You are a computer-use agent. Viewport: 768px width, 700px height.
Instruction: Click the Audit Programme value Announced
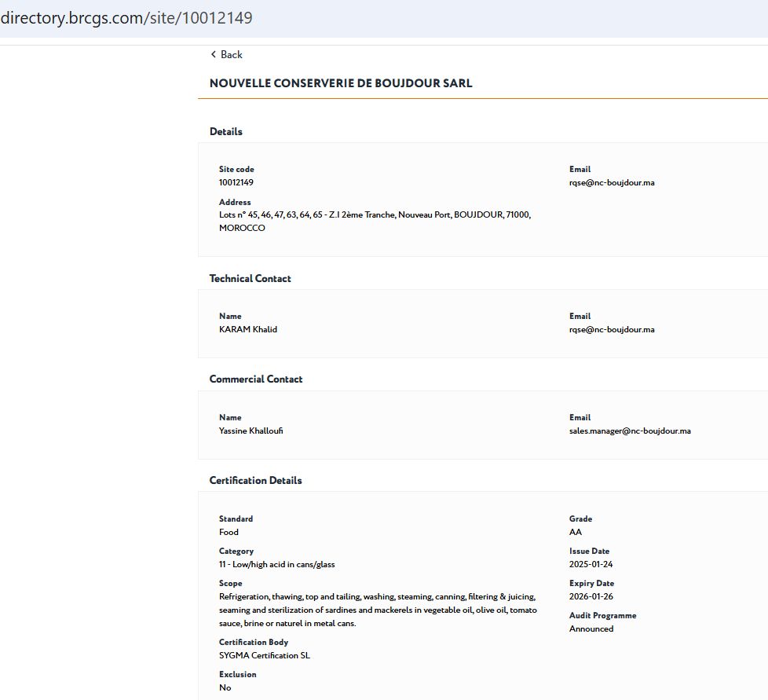coord(591,629)
